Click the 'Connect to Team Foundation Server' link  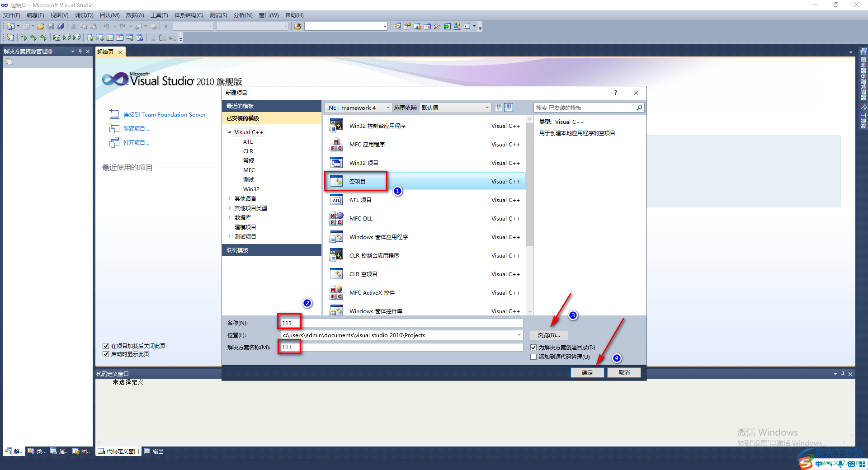pyautogui.click(x=165, y=115)
